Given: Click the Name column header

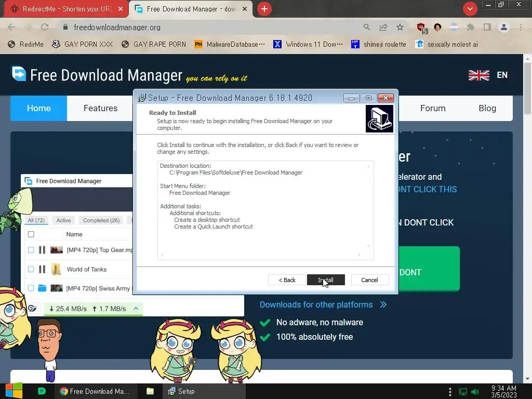Looking at the screenshot, I should (74, 234).
